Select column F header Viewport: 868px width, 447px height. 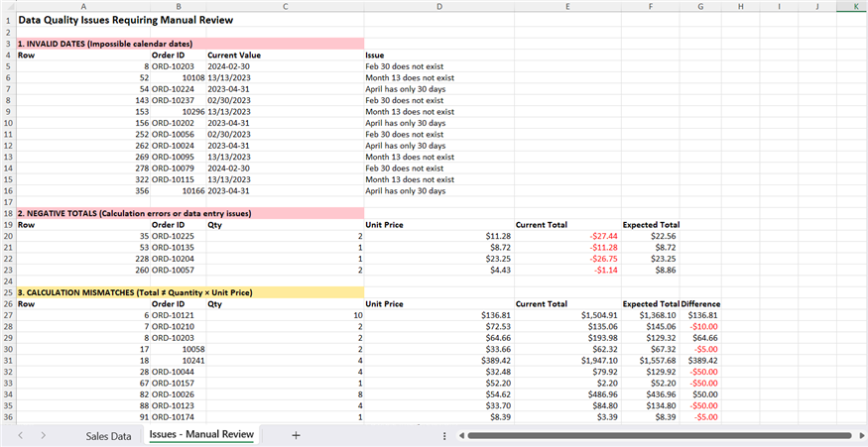(x=651, y=7)
